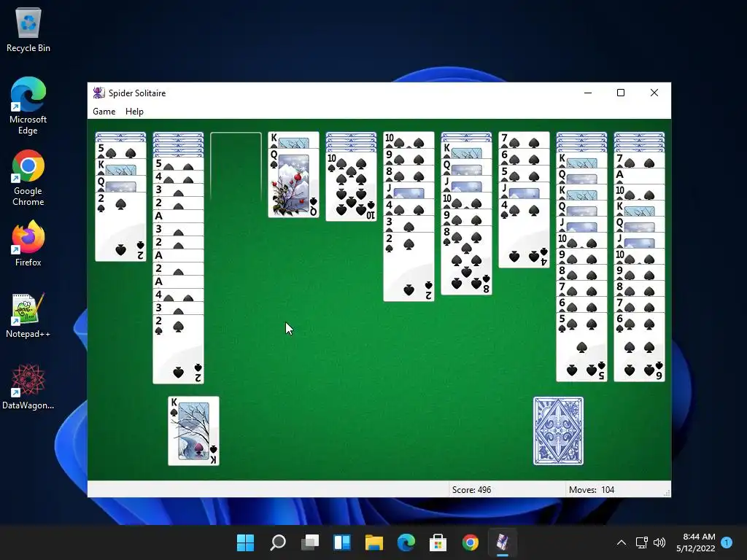Open Task View on taskbar
Screen dimensions: 747x560
[x=310, y=542]
